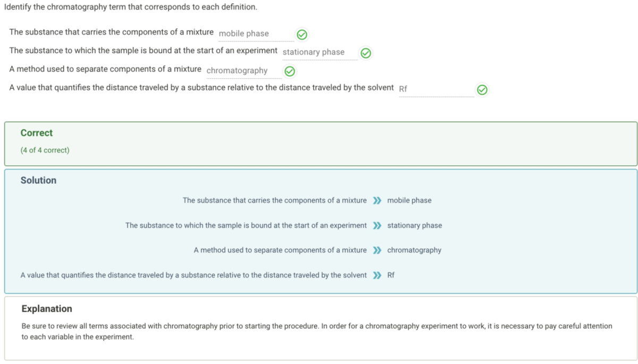The width and height of the screenshot is (638, 364).
Task: Click the Correct feedback heading
Action: tap(37, 133)
